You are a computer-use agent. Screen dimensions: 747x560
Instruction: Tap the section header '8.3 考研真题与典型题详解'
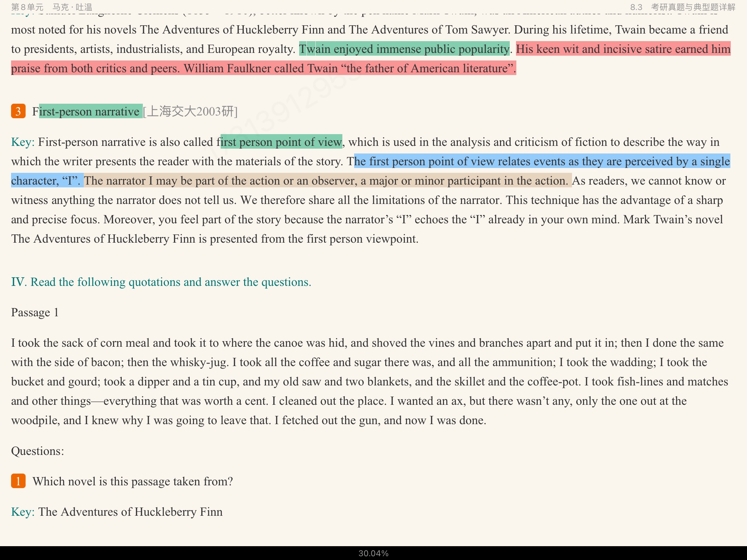(683, 7)
